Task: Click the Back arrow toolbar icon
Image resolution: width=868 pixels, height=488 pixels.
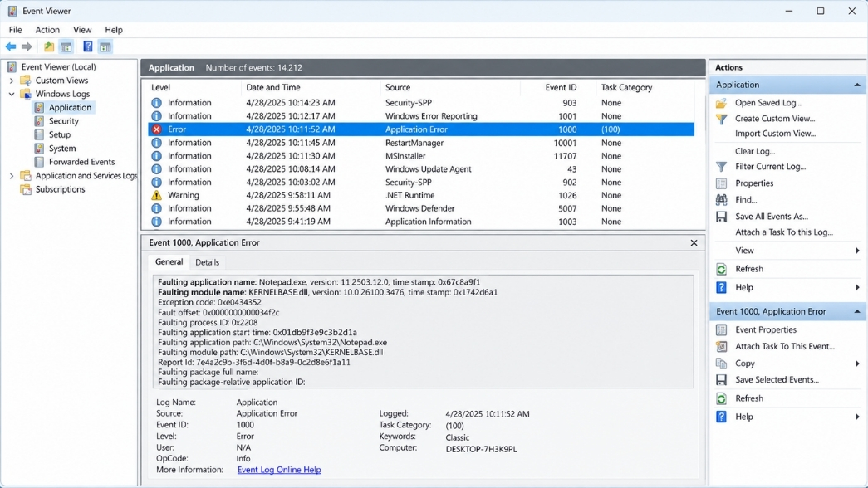Action: click(x=11, y=47)
